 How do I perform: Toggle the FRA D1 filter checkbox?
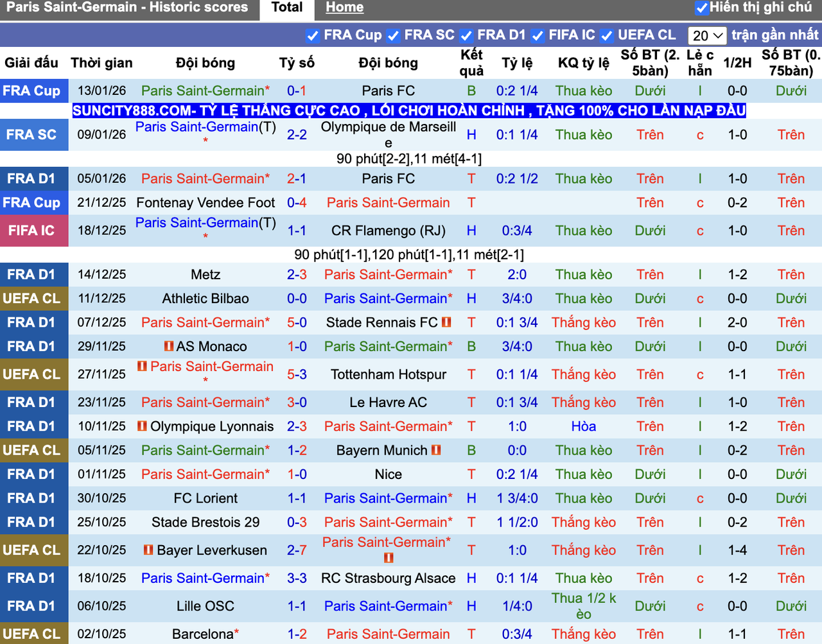pos(467,35)
